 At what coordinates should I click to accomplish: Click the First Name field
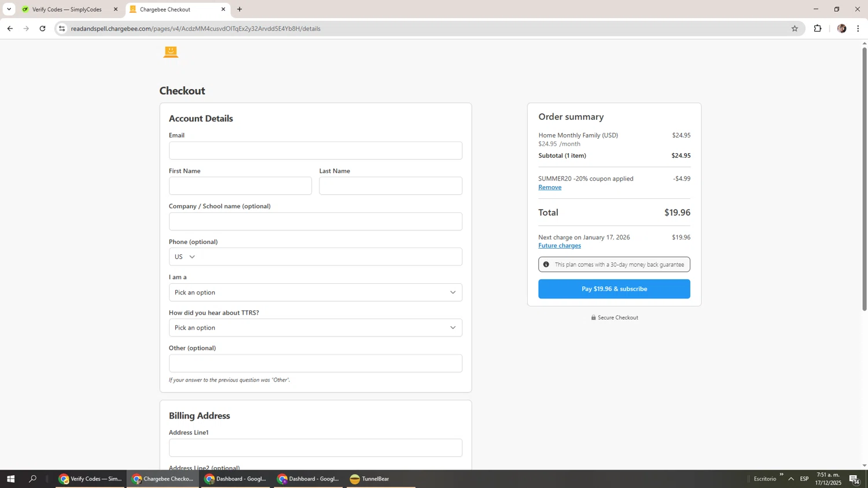point(240,186)
